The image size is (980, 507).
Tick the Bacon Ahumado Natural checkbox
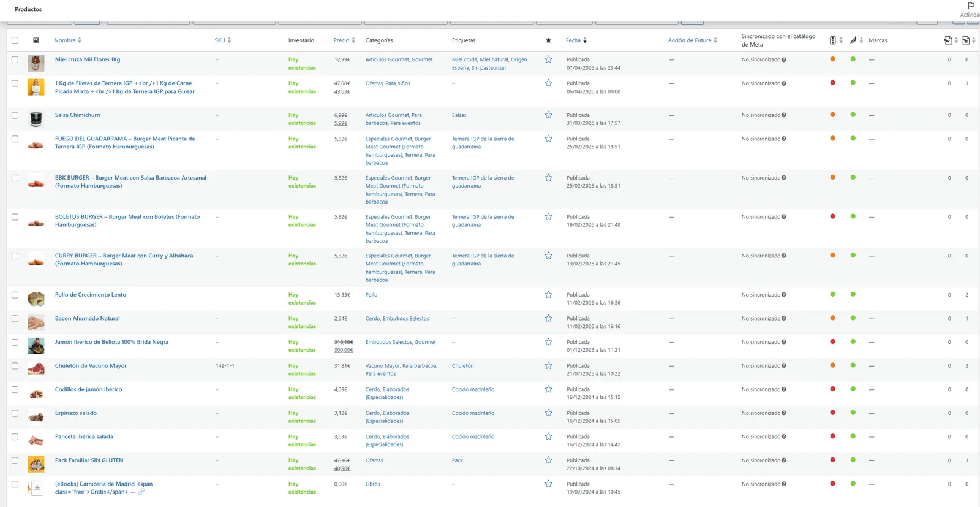[15, 319]
